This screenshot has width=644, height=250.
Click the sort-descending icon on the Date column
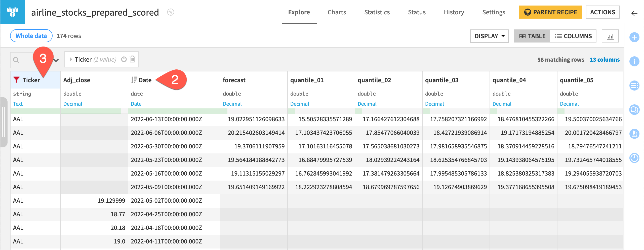(x=134, y=80)
